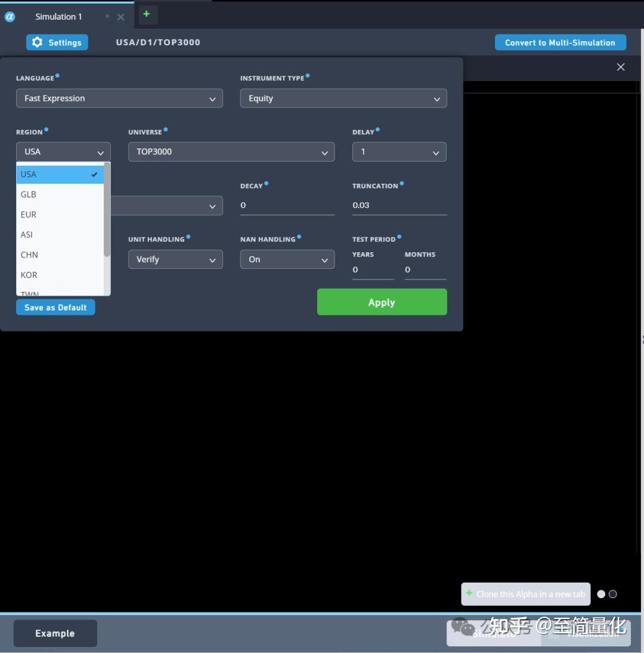
Task: Collapse the Region USA dropdown
Action: (63, 151)
